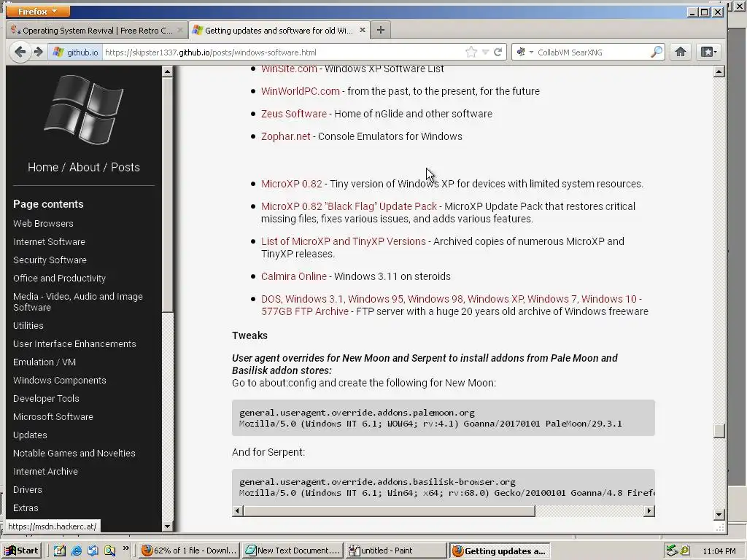The image size is (747, 560).
Task: Launch Internet Explorer from quick launch
Action: pyautogui.click(x=76, y=551)
